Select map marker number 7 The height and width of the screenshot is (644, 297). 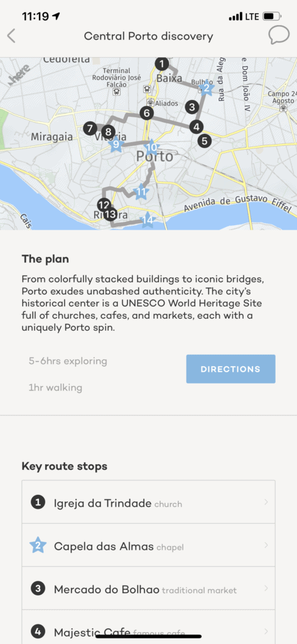[x=90, y=128]
